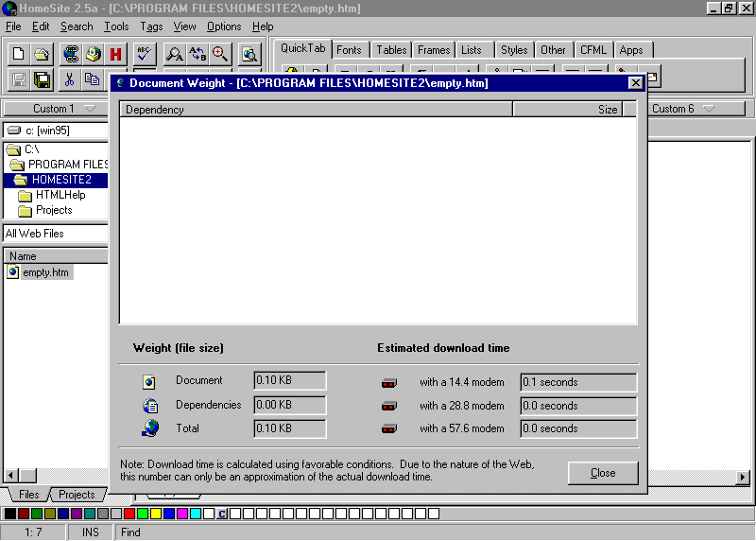Click the red H toolbar icon

(115, 54)
